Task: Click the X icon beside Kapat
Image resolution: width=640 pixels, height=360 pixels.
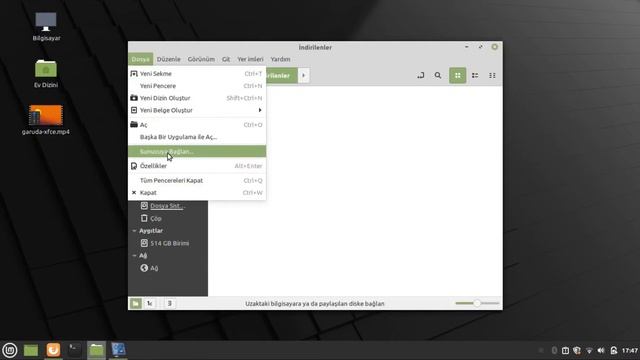Action: tap(134, 193)
